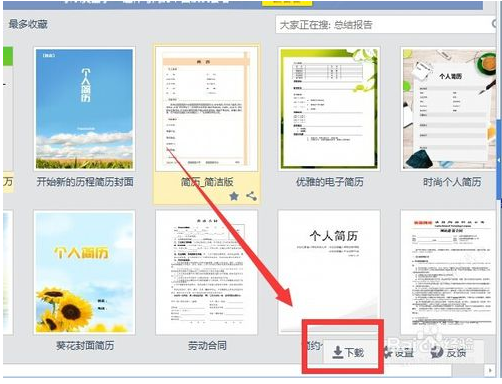Click the 优雅的电子简历 title text
Image resolution: width=502 pixels, height=384 pixels.
tap(330, 182)
